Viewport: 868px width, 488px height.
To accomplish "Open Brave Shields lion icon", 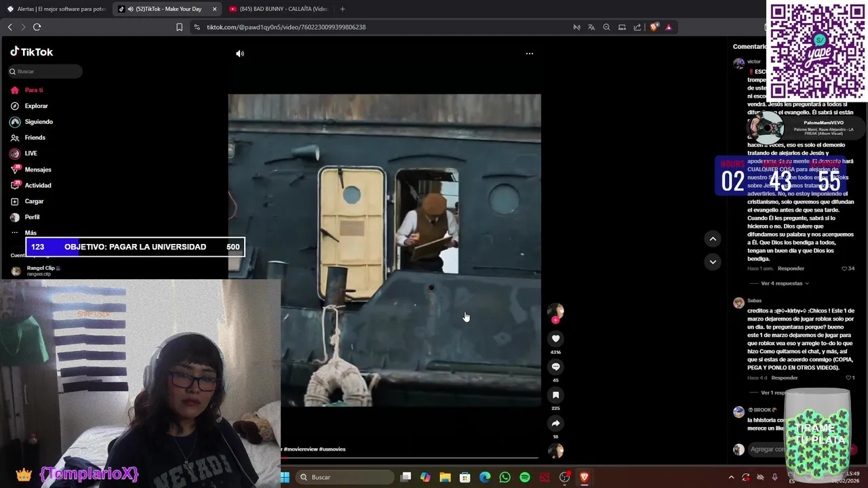I will (654, 27).
